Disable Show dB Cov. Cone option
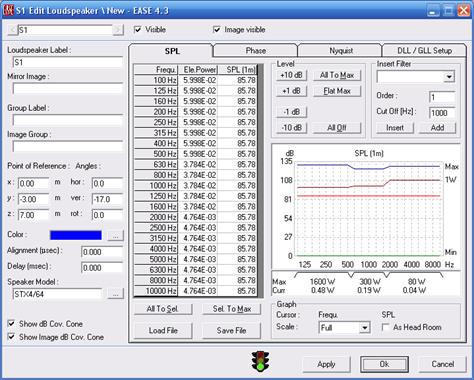 click(12, 323)
